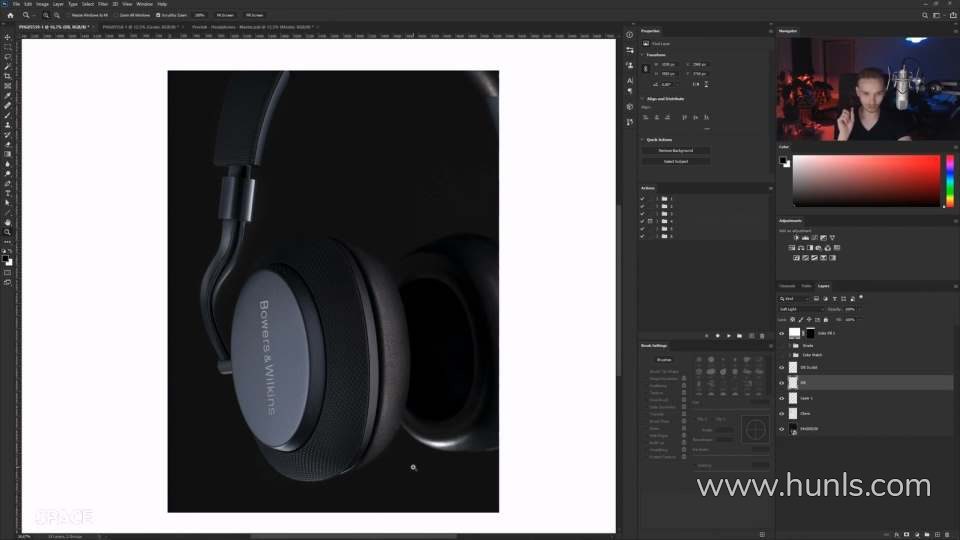This screenshot has width=960, height=540.
Task: Pick a color in the red color field
Action: [x=866, y=181]
